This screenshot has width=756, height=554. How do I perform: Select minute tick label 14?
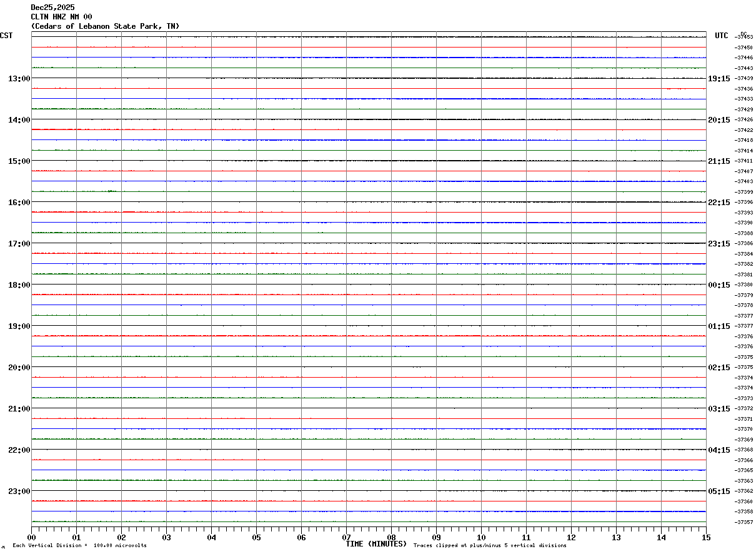pos(661,537)
